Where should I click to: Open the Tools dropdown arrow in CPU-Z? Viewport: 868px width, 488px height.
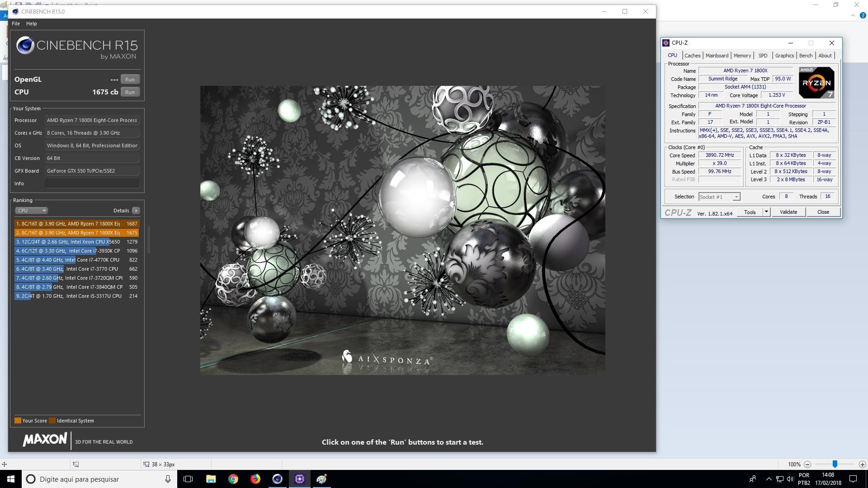(766, 212)
